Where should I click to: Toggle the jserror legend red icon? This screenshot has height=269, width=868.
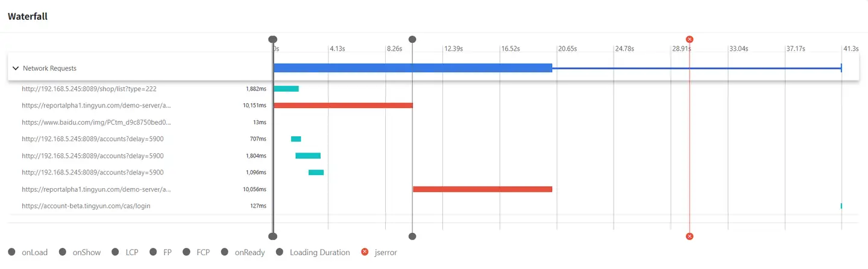(364, 252)
